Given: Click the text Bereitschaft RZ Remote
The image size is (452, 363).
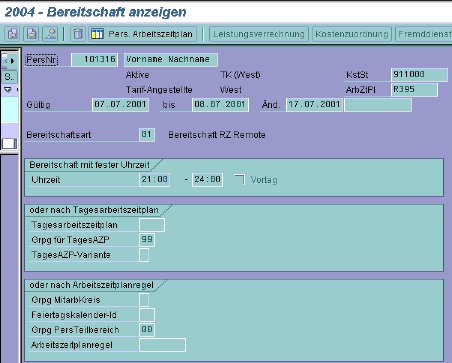Looking at the screenshot, I should click(x=217, y=135).
